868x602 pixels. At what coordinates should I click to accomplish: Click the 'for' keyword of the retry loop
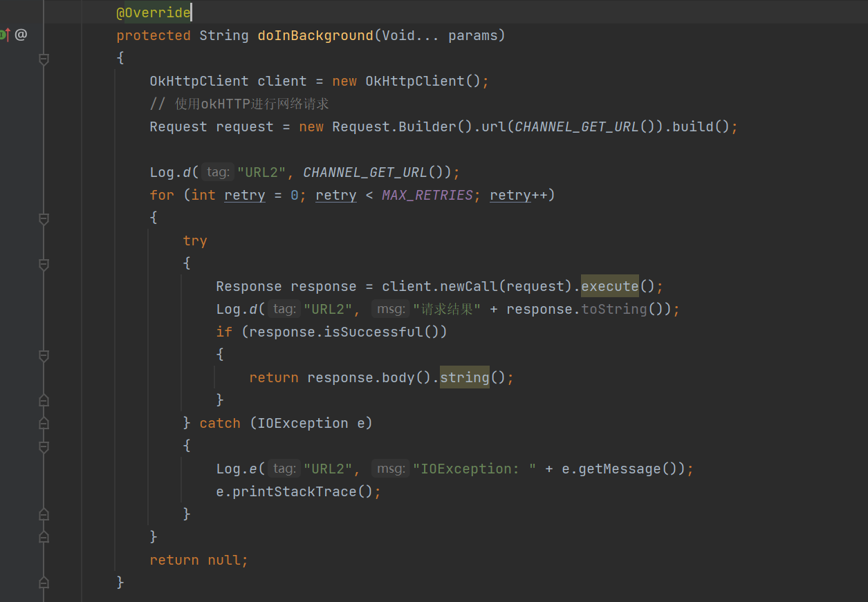pyautogui.click(x=162, y=195)
